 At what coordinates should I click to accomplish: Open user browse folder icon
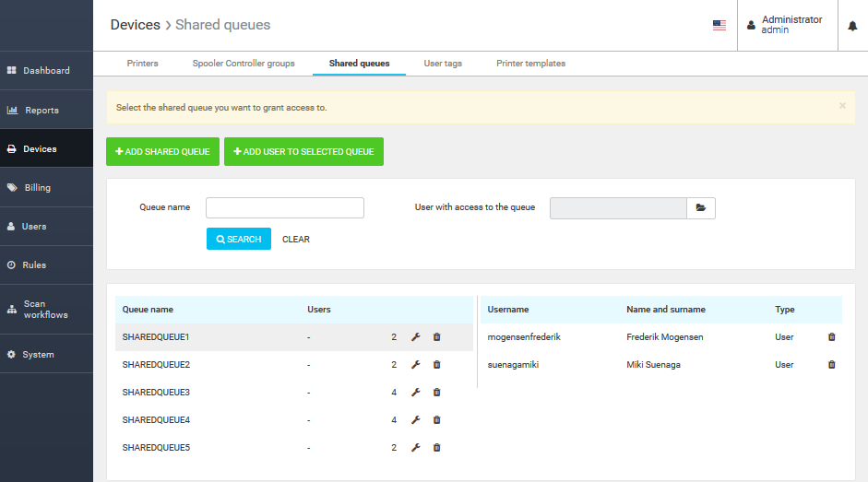pos(701,208)
